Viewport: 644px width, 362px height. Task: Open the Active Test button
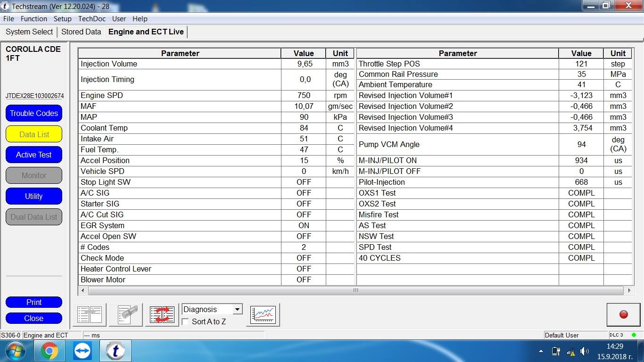click(34, 155)
